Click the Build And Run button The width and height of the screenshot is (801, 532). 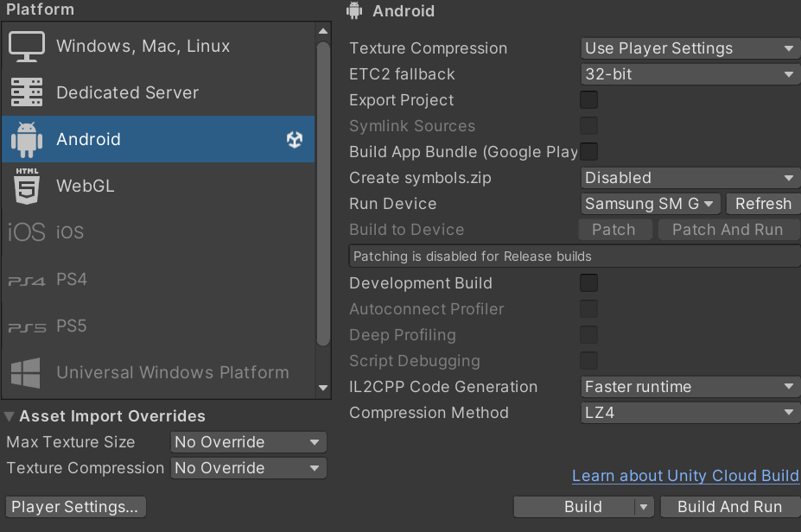coord(730,507)
